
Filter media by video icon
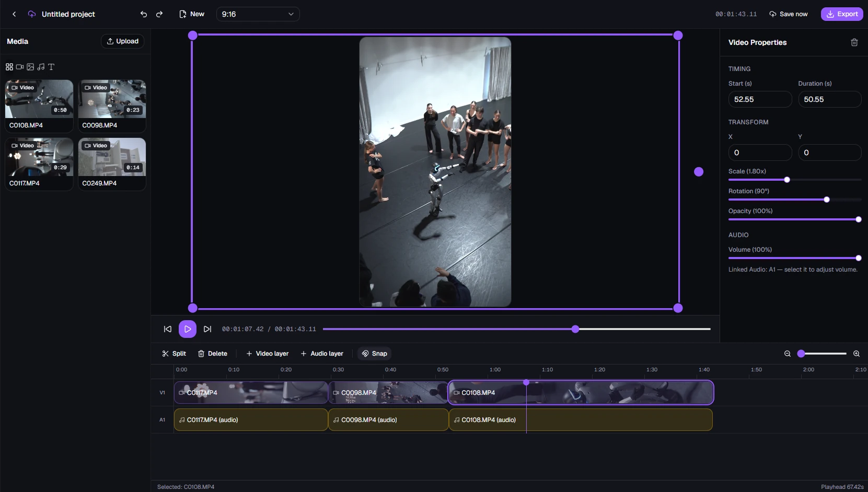point(20,67)
